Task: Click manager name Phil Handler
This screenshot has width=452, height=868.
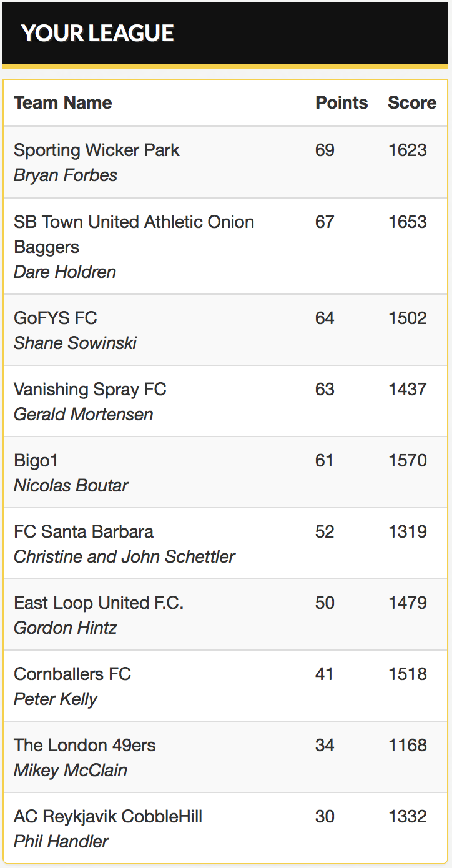Action: pos(61,841)
